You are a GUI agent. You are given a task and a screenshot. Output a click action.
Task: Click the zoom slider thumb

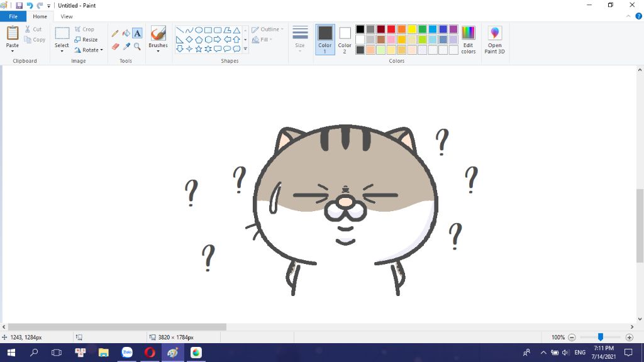pos(601,337)
